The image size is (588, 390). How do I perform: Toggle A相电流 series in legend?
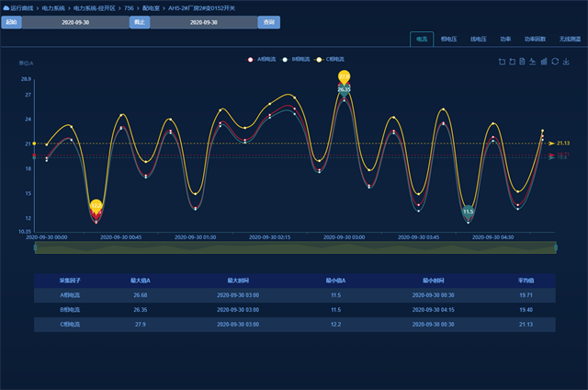[x=258, y=60]
